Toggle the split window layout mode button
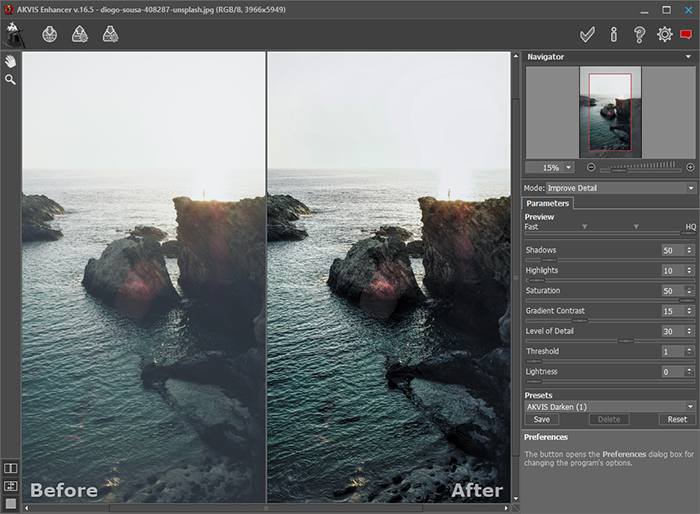The image size is (700, 514). tap(10, 486)
